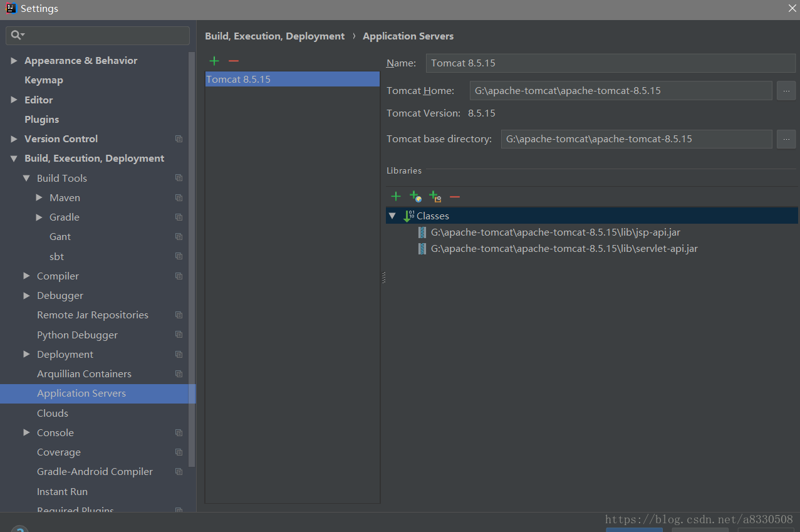Screen dimensions: 800x532
Task: Select the Clouds settings page
Action: click(53, 413)
